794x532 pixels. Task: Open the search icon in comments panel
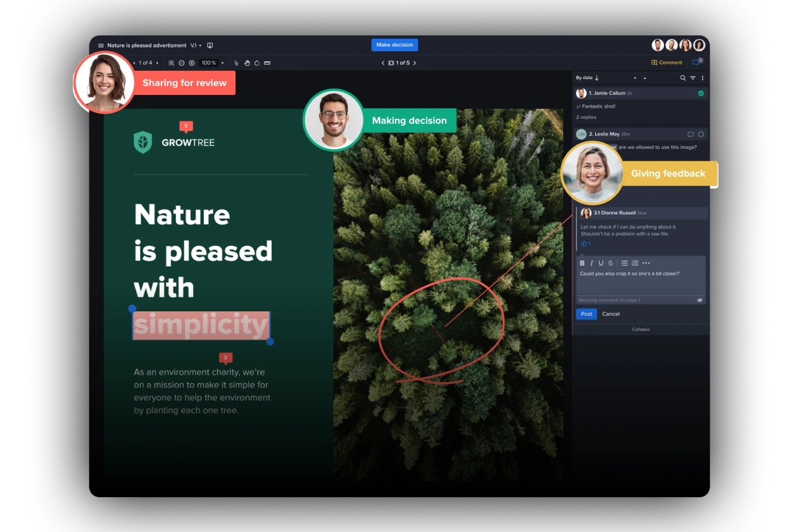683,78
